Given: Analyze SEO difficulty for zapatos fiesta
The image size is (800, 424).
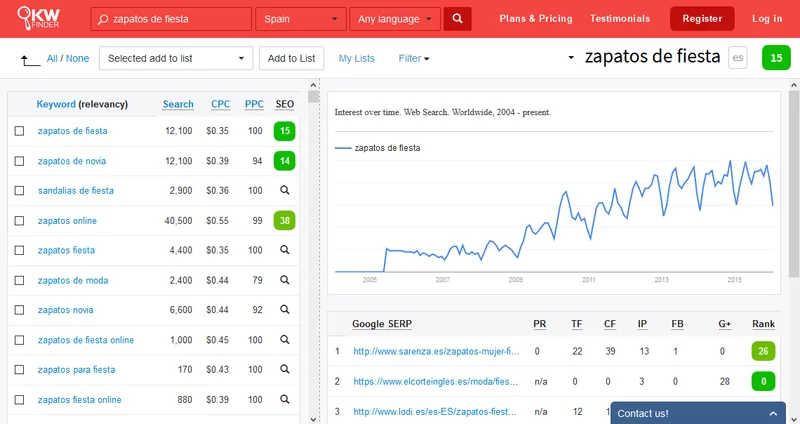Looking at the screenshot, I should tap(285, 250).
